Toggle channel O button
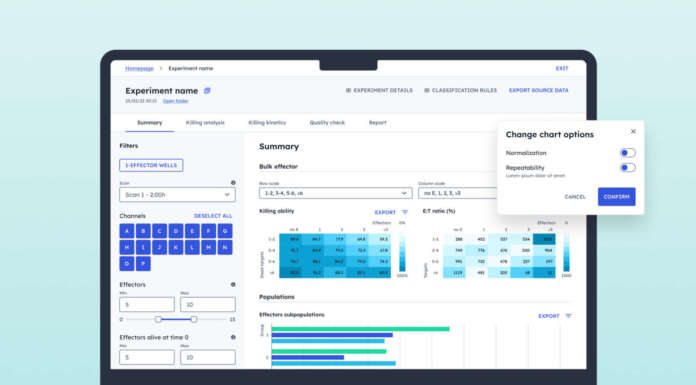The height and width of the screenshot is (385, 696). pyautogui.click(x=127, y=264)
